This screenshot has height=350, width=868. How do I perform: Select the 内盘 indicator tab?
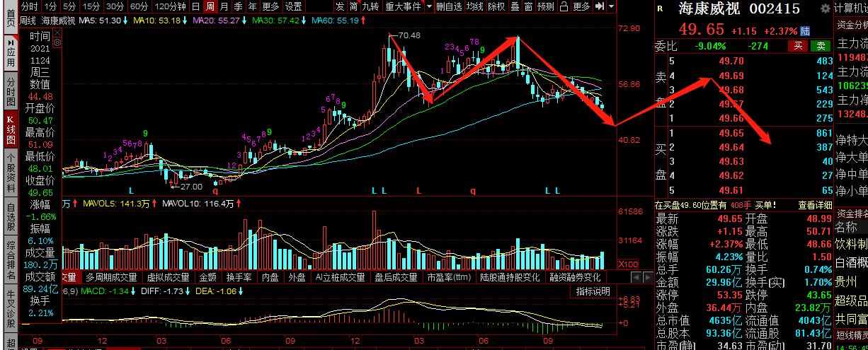click(269, 277)
